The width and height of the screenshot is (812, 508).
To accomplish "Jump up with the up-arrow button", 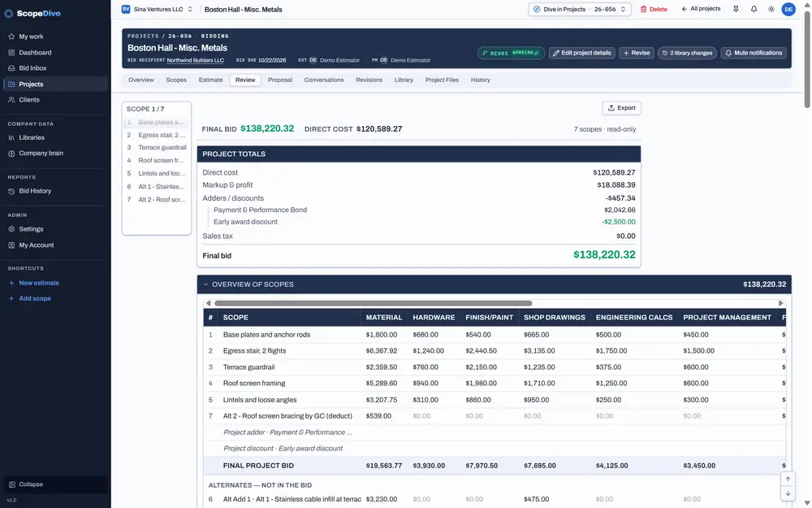I will click(788, 479).
